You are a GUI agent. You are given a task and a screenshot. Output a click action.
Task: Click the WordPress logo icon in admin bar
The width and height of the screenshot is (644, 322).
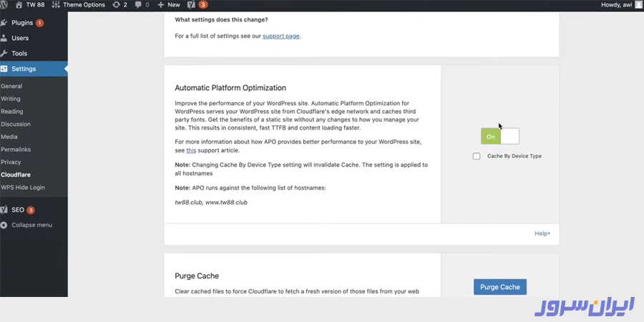click(4, 5)
